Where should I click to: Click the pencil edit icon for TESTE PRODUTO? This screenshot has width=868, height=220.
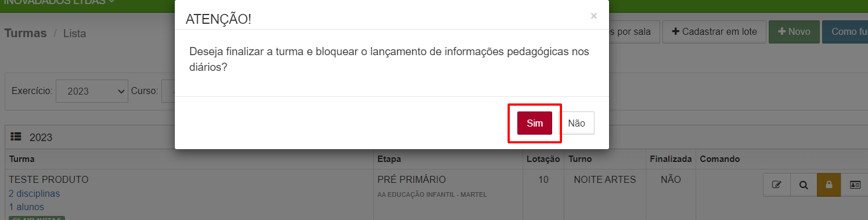(776, 185)
